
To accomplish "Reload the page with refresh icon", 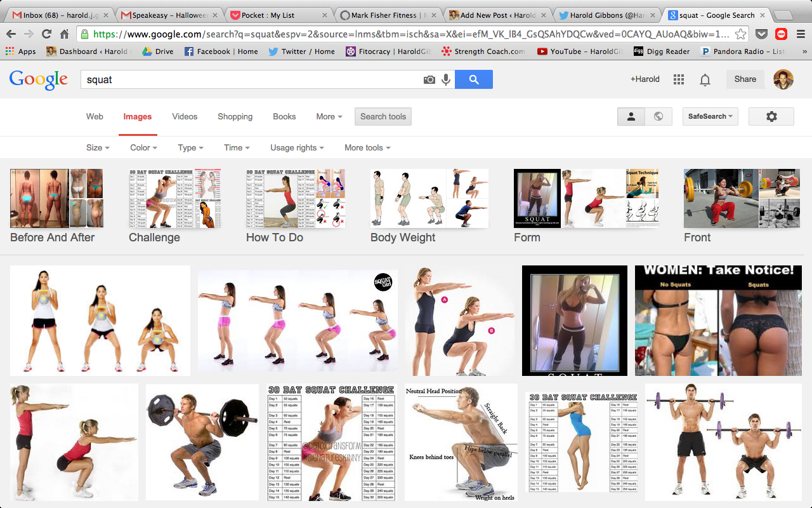I will (x=46, y=34).
